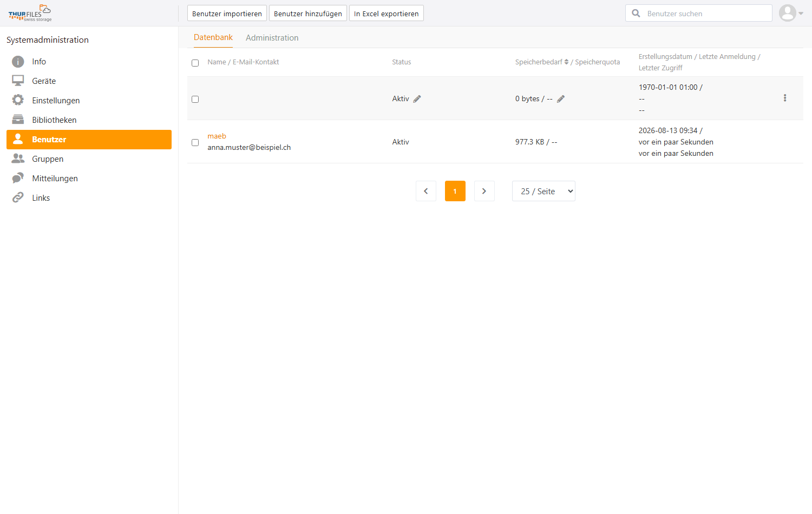
Task: Sort by Speicherbedarf column
Action: (x=542, y=62)
